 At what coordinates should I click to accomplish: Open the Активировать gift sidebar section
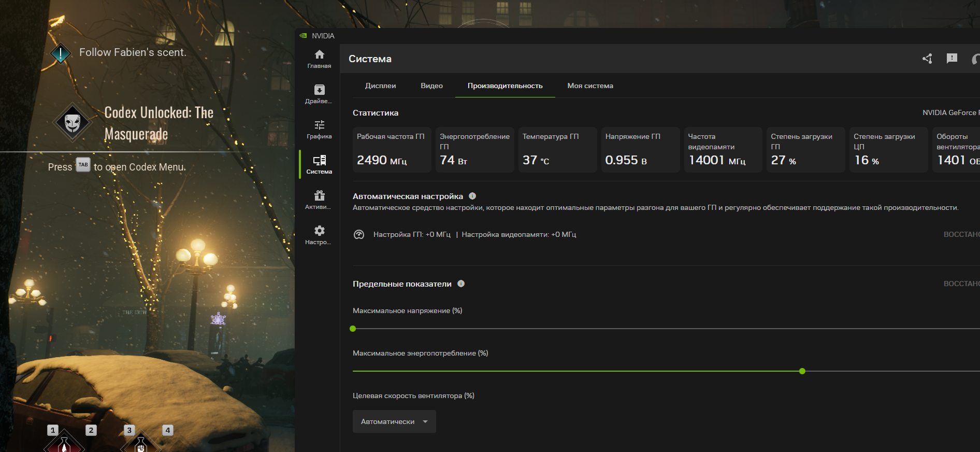(x=319, y=200)
